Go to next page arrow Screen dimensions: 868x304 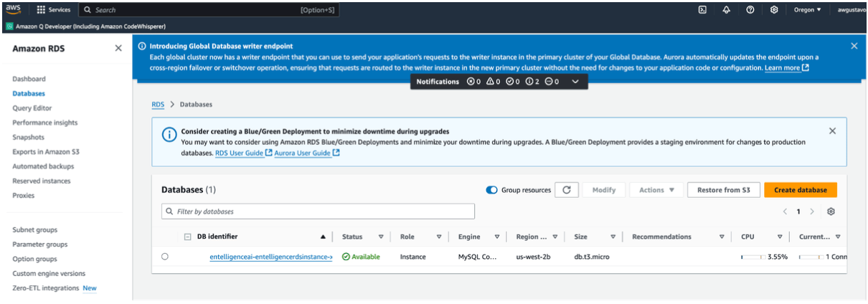(812, 212)
